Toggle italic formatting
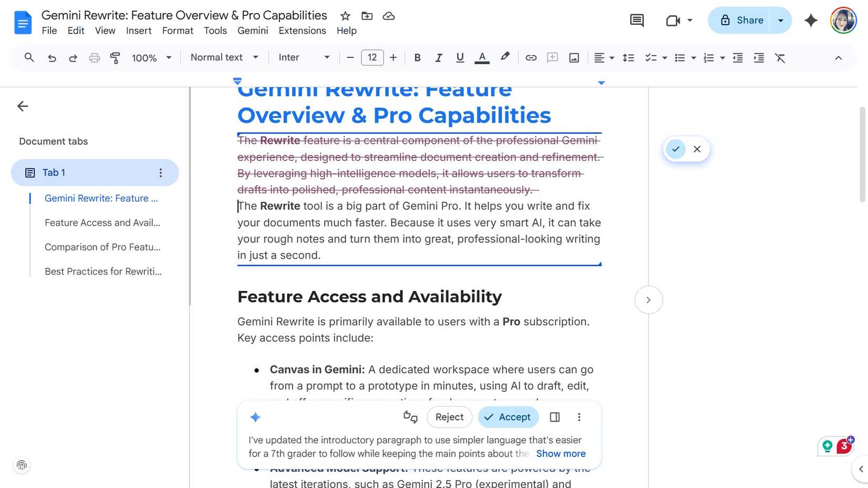Screen dimensions: 868x488 (438, 58)
